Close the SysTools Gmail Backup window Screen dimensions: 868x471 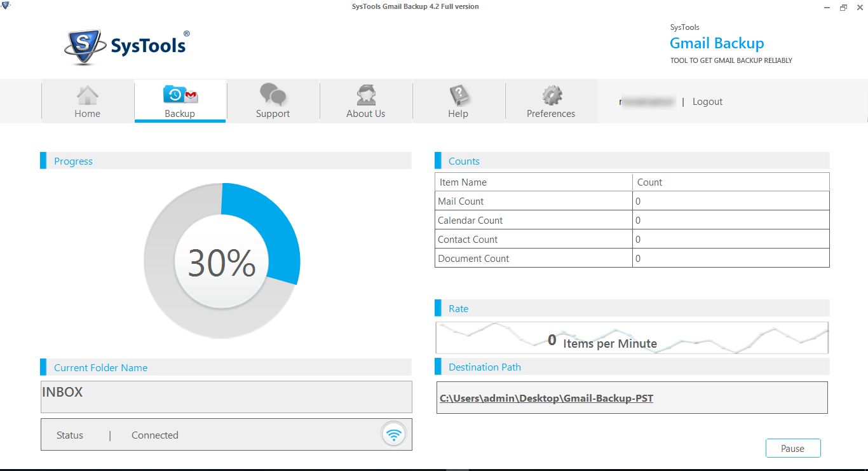point(859,8)
